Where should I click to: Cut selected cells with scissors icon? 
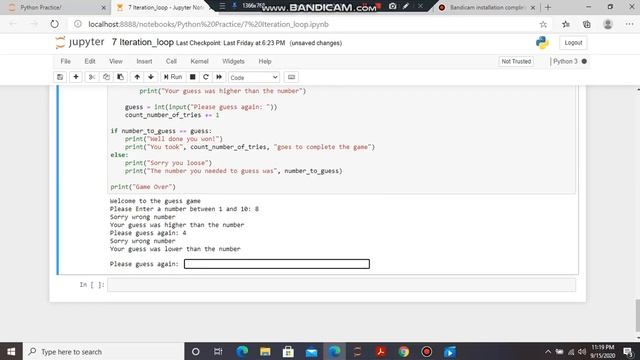pos(92,77)
